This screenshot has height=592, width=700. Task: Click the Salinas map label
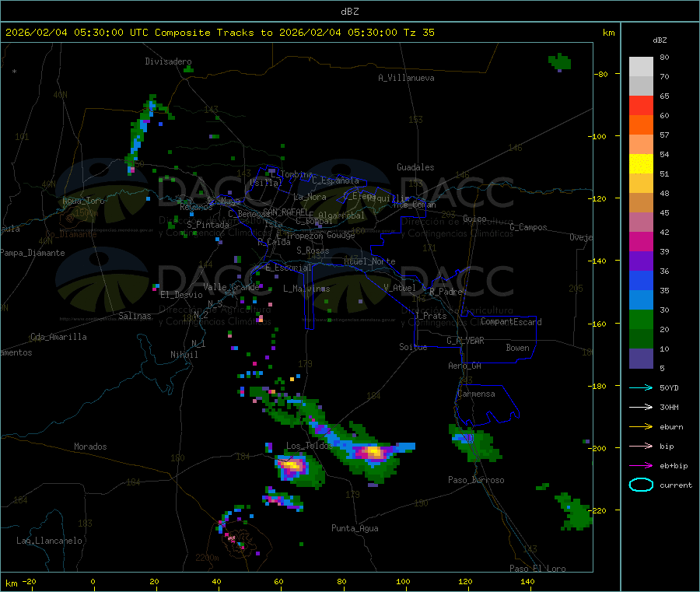click(135, 316)
